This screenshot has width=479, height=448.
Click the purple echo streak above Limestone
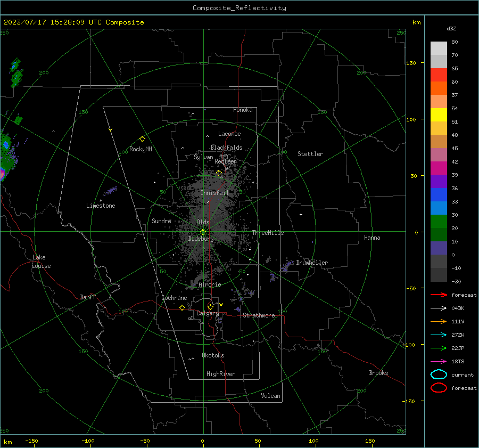110,191
